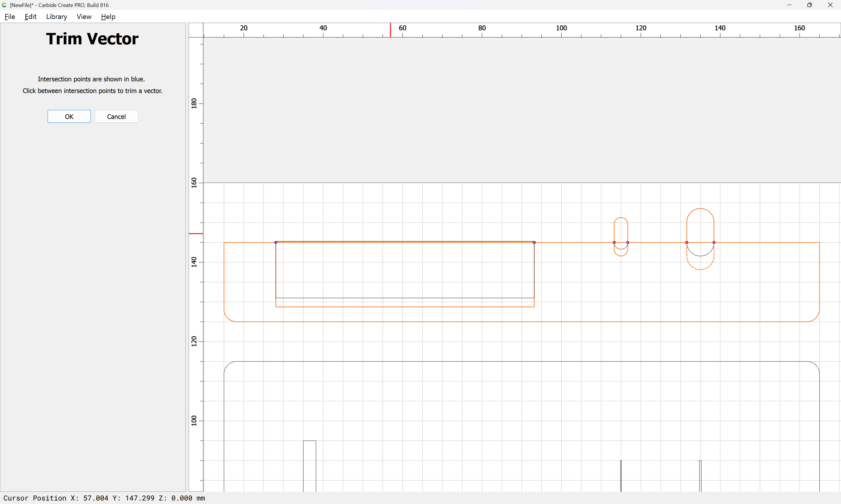
Task: Trim the top arc of the small slot
Action: click(x=621, y=218)
